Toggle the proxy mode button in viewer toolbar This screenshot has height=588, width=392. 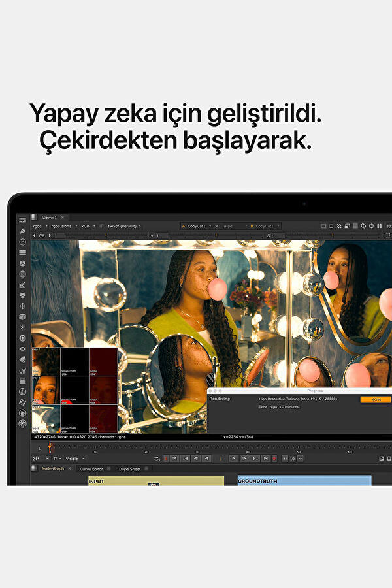click(x=347, y=226)
